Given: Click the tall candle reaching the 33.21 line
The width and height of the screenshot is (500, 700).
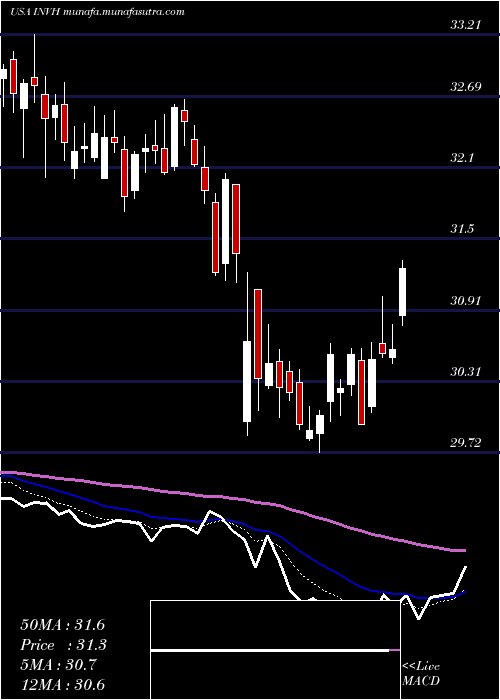Looking at the screenshot, I should (x=34, y=69).
